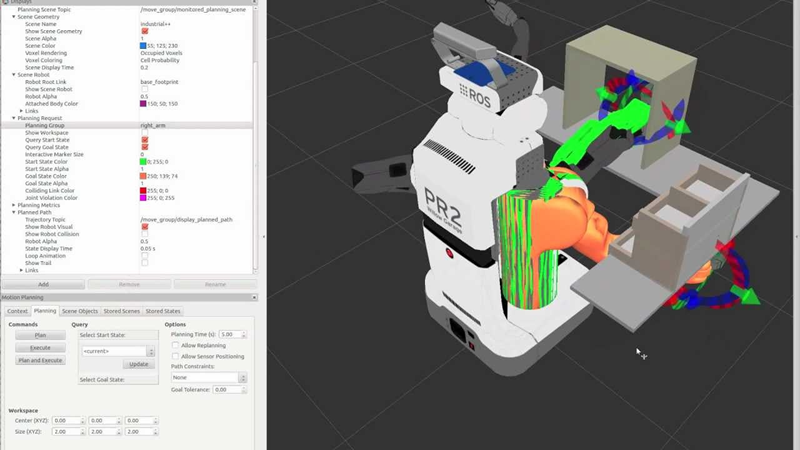Click the Cell Probability value
800x450 pixels.
(160, 60)
